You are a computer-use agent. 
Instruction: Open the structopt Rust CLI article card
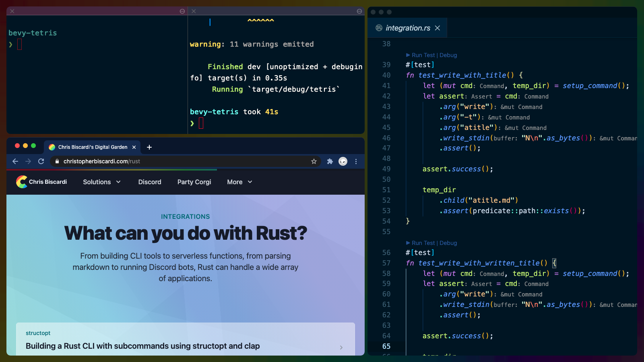click(x=186, y=339)
